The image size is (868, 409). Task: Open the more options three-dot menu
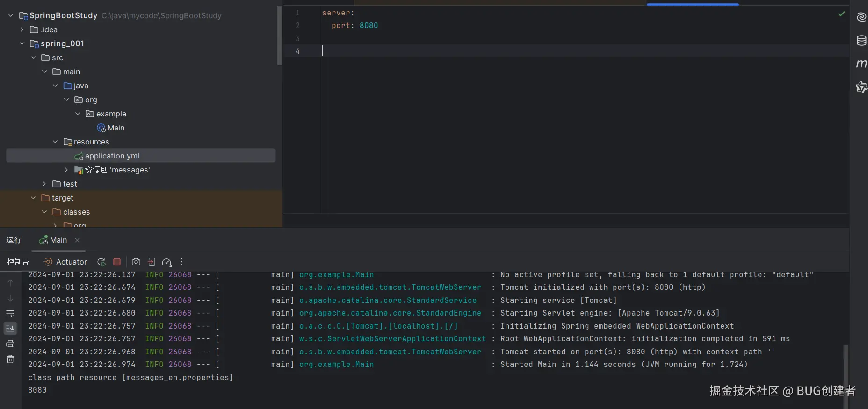181,262
